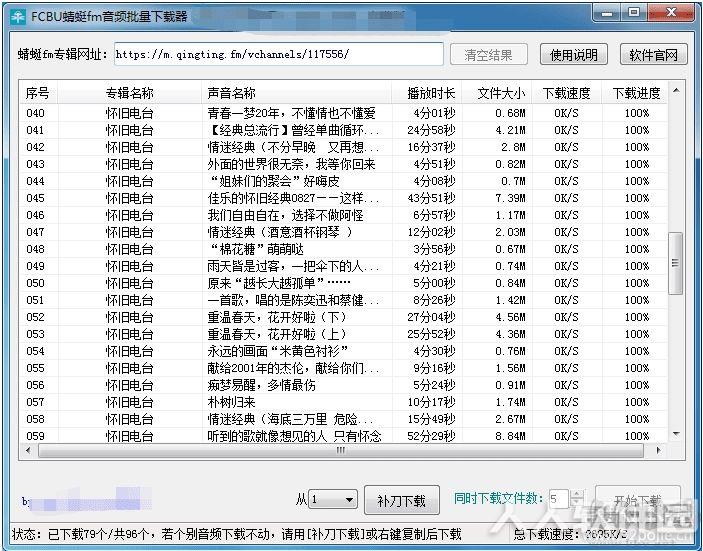Click the FCBU app icon in title bar
The width and height of the screenshot is (703, 551).
[x=18, y=17]
